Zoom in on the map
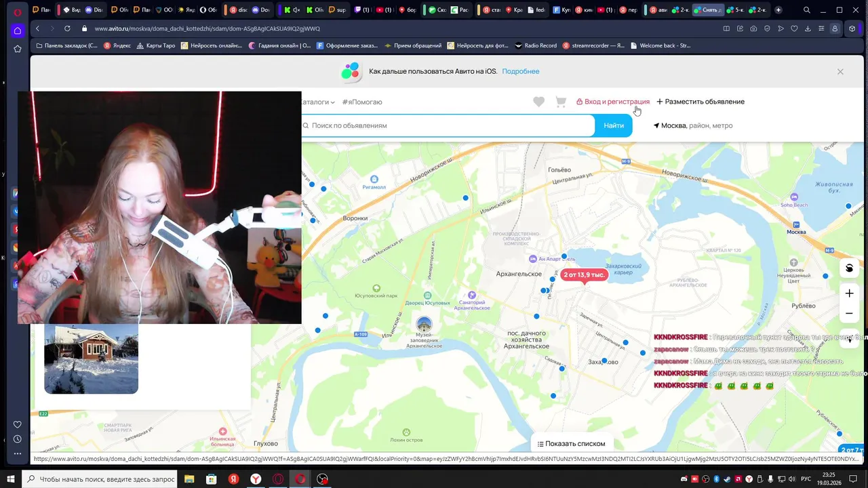The width and height of the screenshot is (868, 488). [849, 293]
